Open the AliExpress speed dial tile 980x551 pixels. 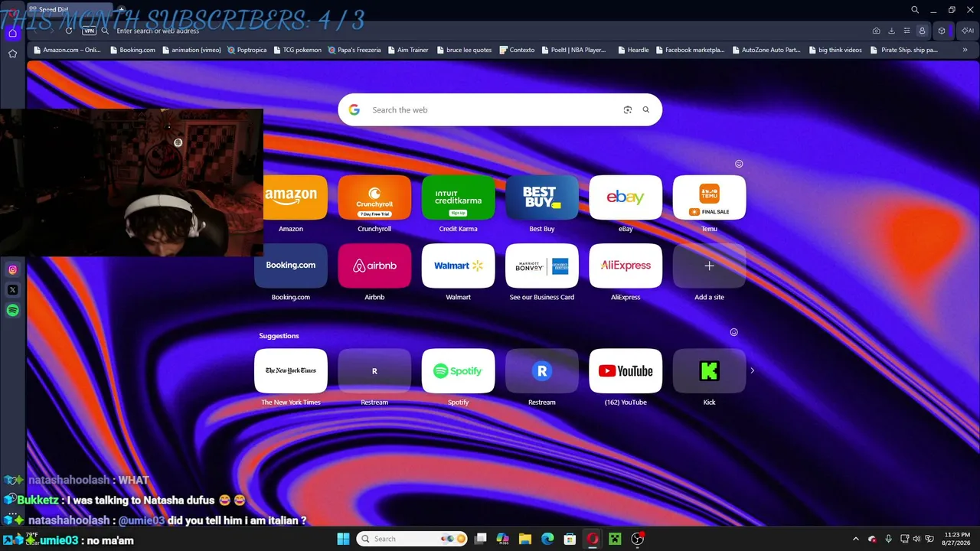pos(626,266)
